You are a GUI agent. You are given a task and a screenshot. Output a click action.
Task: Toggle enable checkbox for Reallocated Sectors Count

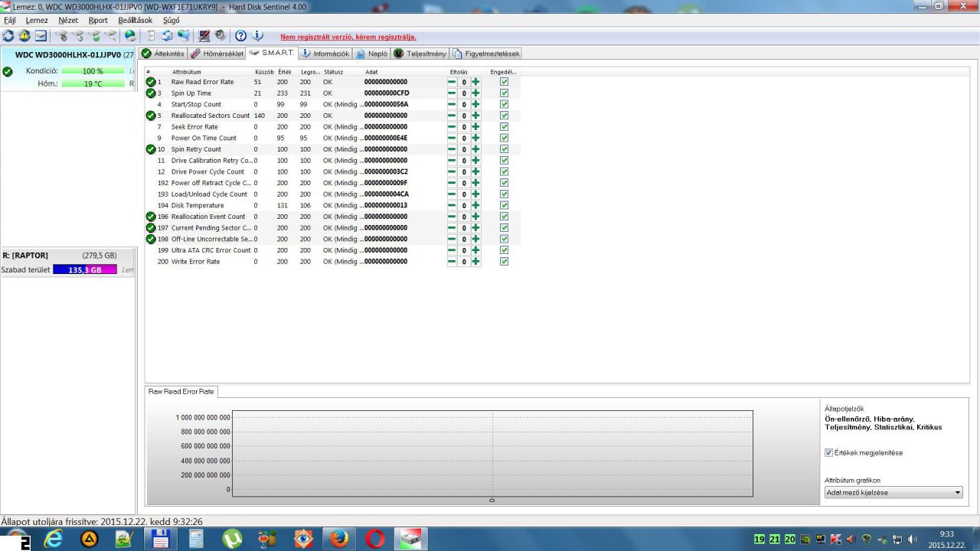[x=504, y=116]
